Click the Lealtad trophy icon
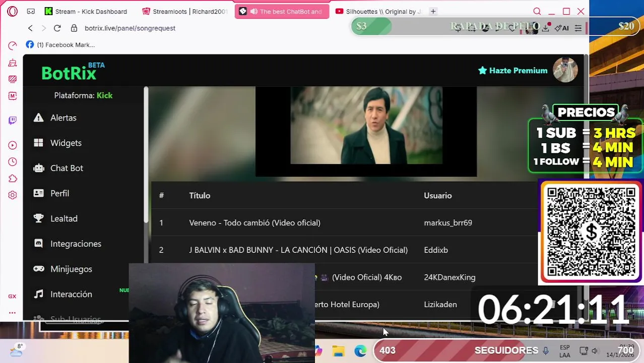This screenshot has width=644, height=363. pyautogui.click(x=38, y=218)
